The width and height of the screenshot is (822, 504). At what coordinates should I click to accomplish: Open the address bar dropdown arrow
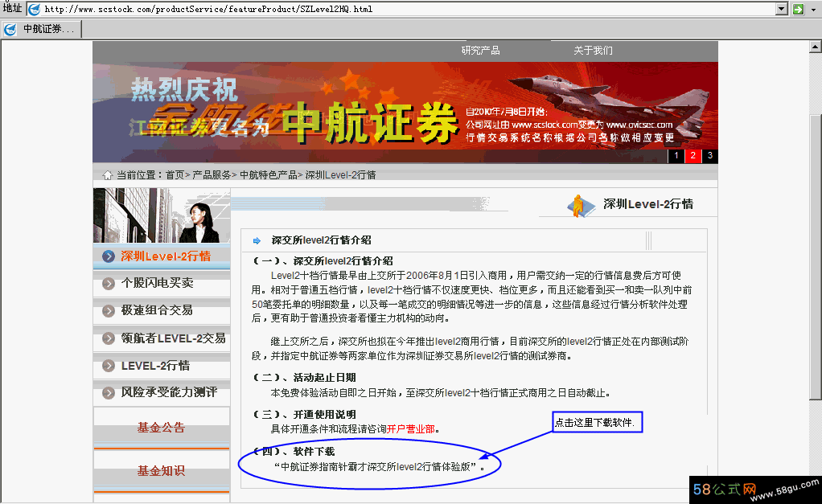[782, 9]
